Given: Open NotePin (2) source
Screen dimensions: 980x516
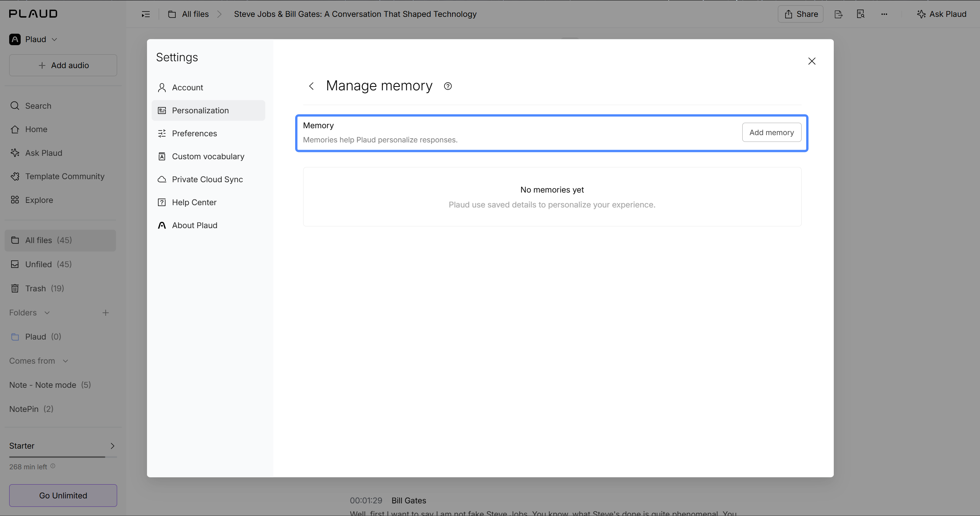Looking at the screenshot, I should coord(31,409).
